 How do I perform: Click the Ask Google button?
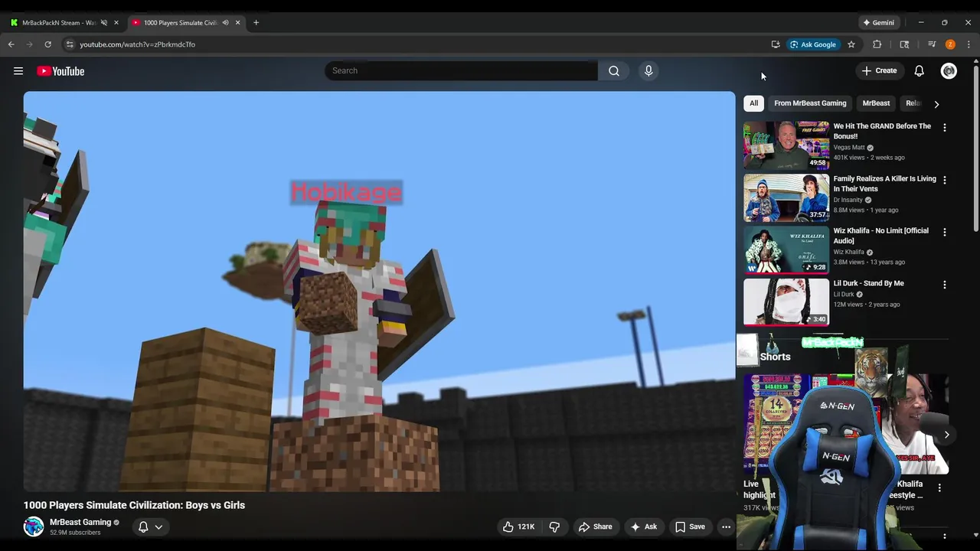[x=813, y=44]
